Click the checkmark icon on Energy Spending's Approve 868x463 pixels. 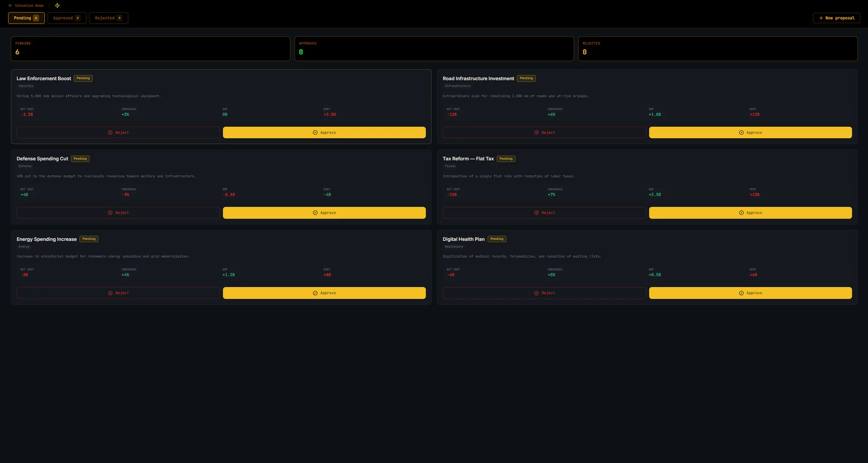(x=315, y=293)
